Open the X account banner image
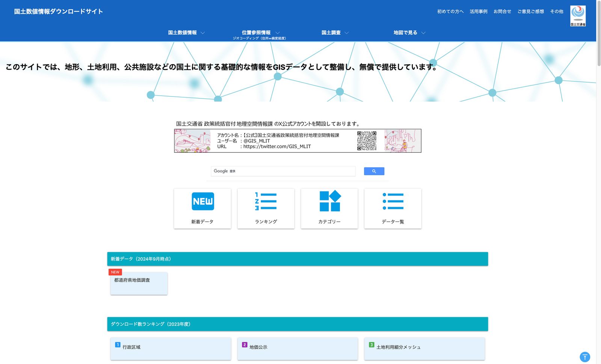This screenshot has height=364, width=601. pos(297,141)
